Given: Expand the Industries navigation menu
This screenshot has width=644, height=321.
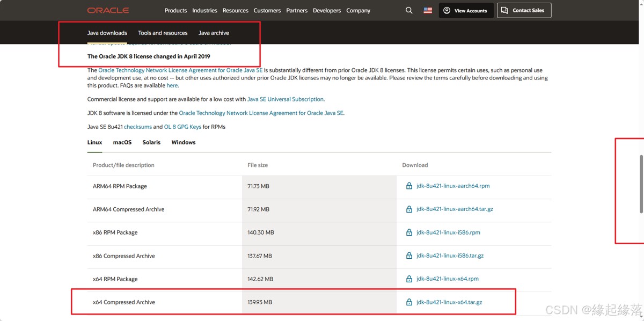Looking at the screenshot, I should (x=204, y=10).
